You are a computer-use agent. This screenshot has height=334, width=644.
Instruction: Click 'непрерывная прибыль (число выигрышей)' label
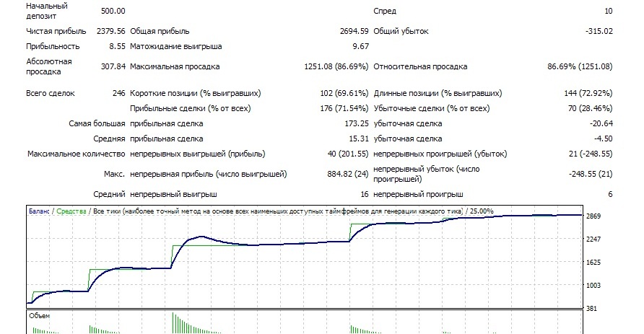208,174
